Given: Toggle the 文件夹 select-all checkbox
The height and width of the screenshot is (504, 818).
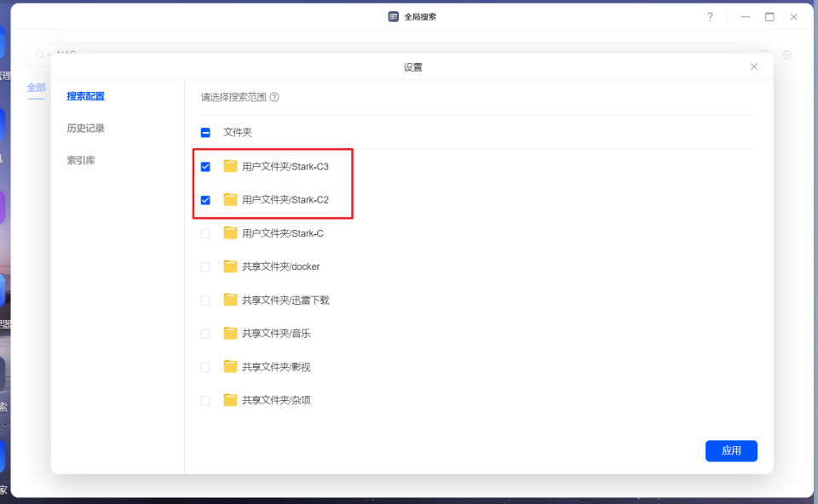Looking at the screenshot, I should pyautogui.click(x=205, y=132).
